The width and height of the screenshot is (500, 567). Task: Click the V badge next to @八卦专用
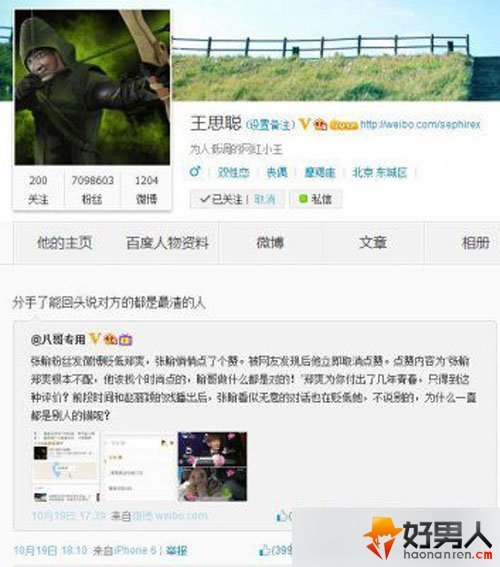(x=95, y=339)
